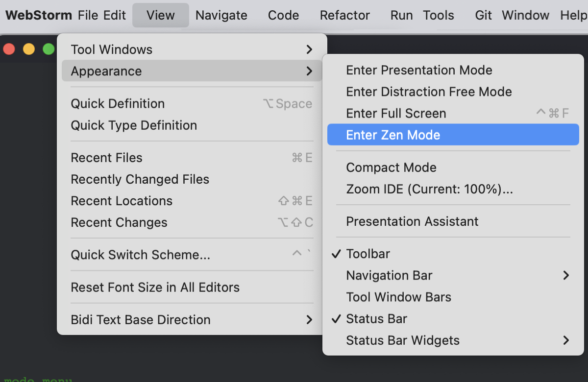The height and width of the screenshot is (382, 588).
Task: Show Recent Locations
Action: [122, 201]
